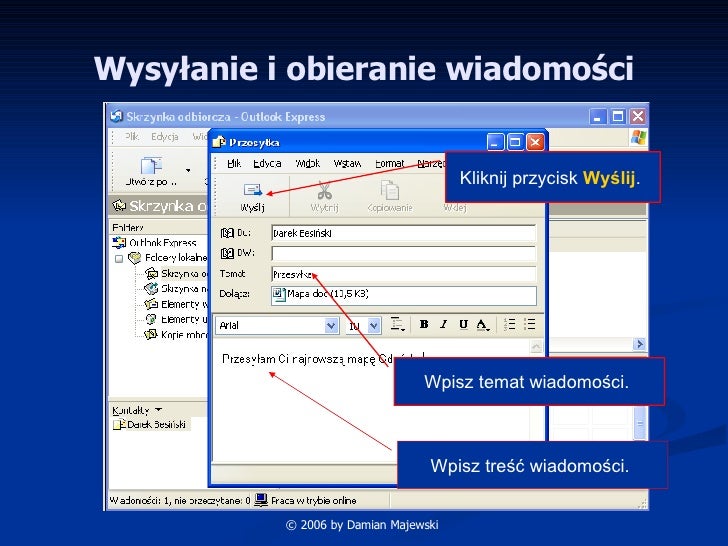Click the Outlook Express list scroll right arrow

[x=639, y=344]
